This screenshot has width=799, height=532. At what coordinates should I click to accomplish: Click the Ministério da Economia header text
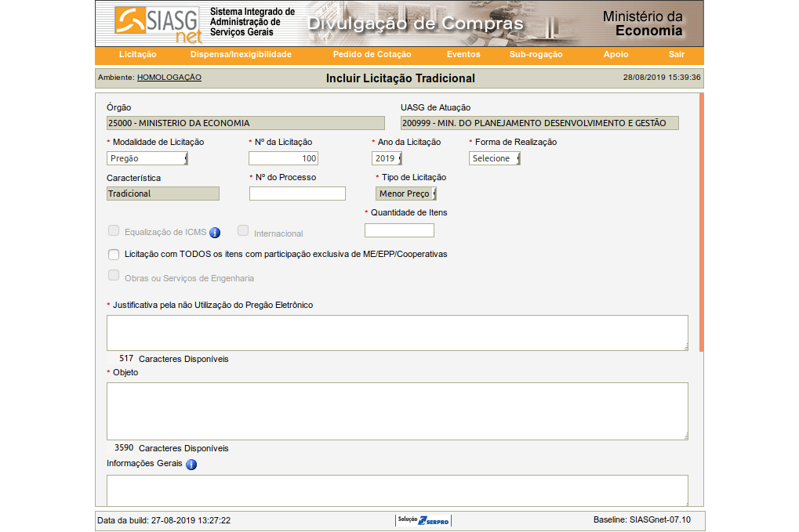coord(642,24)
